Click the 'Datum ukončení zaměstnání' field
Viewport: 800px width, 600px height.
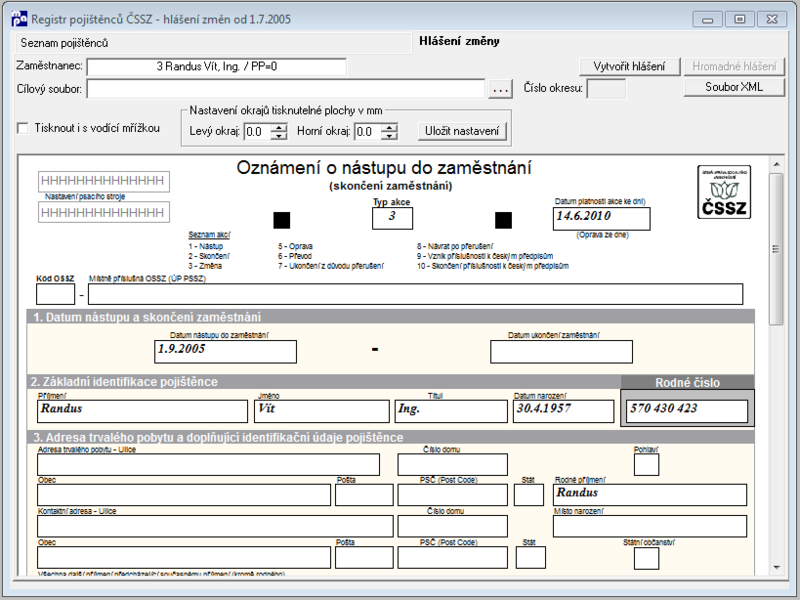561,352
